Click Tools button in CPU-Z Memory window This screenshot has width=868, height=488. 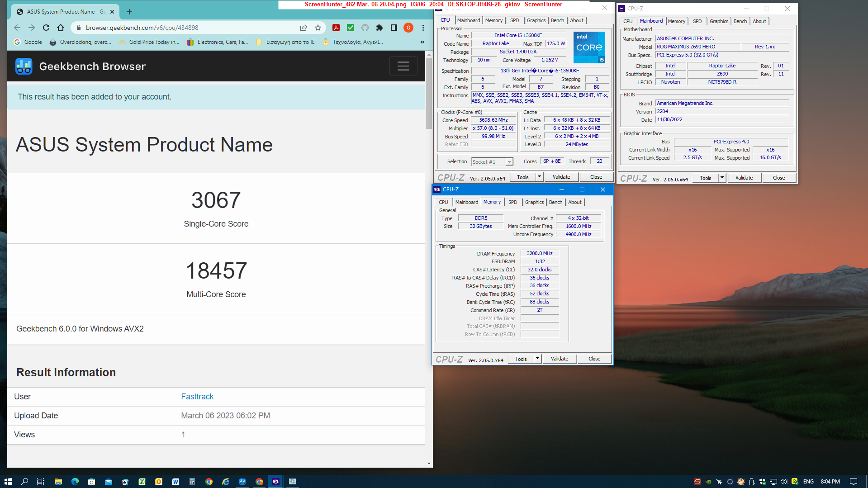click(521, 359)
